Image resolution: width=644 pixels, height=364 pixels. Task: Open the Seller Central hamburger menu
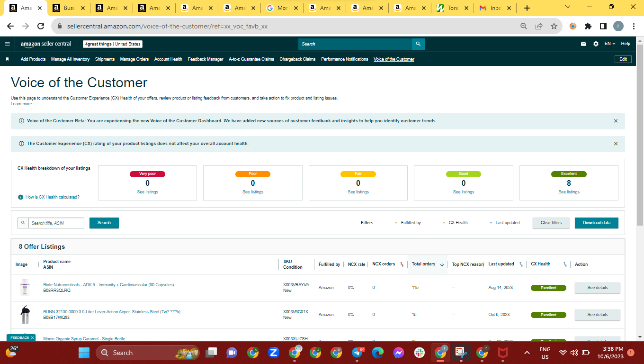7,44
